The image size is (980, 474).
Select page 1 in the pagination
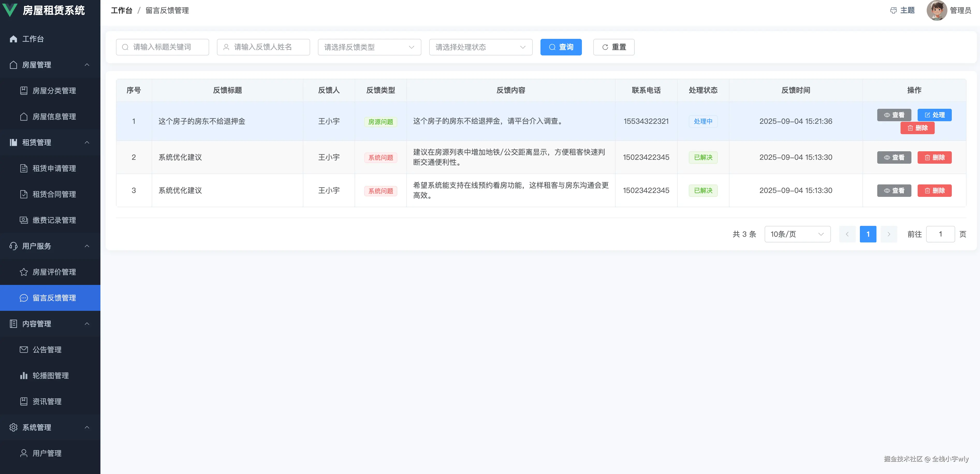coord(868,234)
